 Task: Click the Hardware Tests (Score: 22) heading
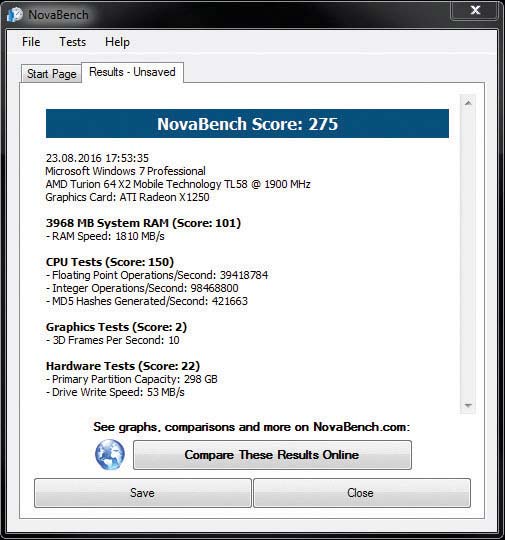pos(123,366)
